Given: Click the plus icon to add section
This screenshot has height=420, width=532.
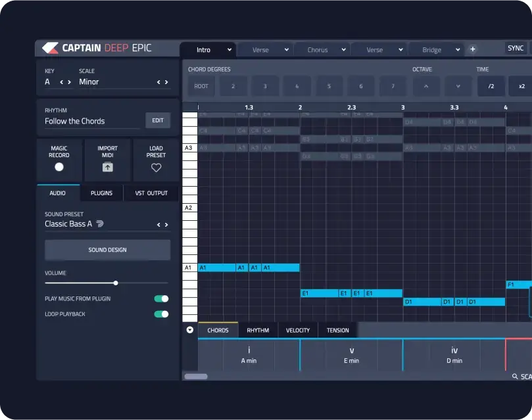Looking at the screenshot, I should pyautogui.click(x=472, y=49).
